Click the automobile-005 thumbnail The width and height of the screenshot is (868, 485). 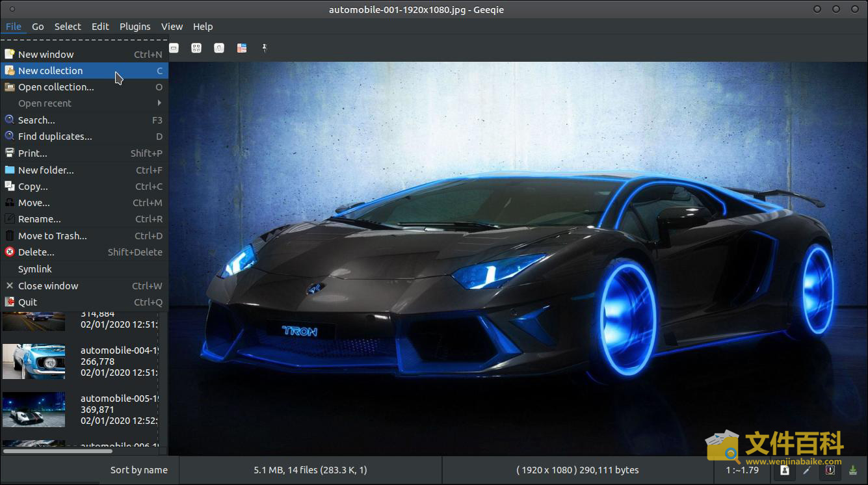pos(34,410)
